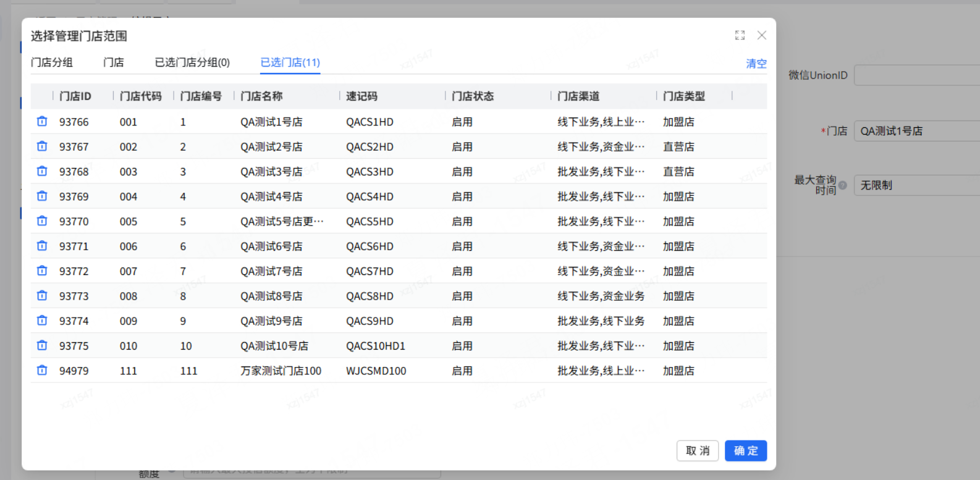This screenshot has width=980, height=480.
Task: Click the 门店类型 column header
Action: pos(684,96)
